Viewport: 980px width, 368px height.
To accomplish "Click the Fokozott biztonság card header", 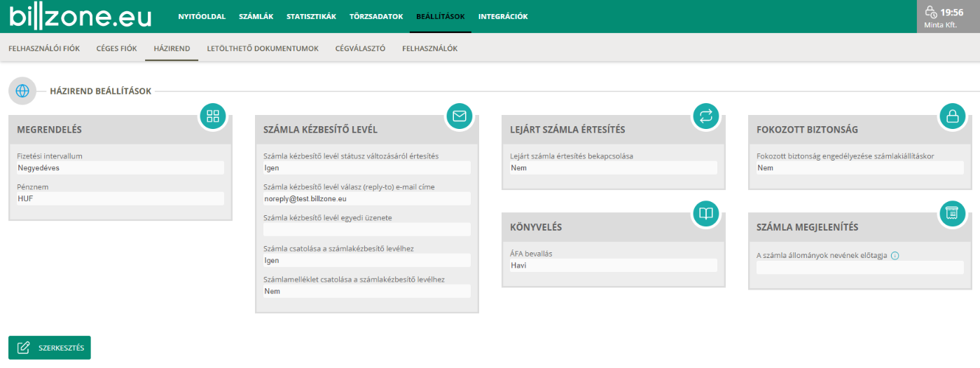I will pyautogui.click(x=860, y=130).
